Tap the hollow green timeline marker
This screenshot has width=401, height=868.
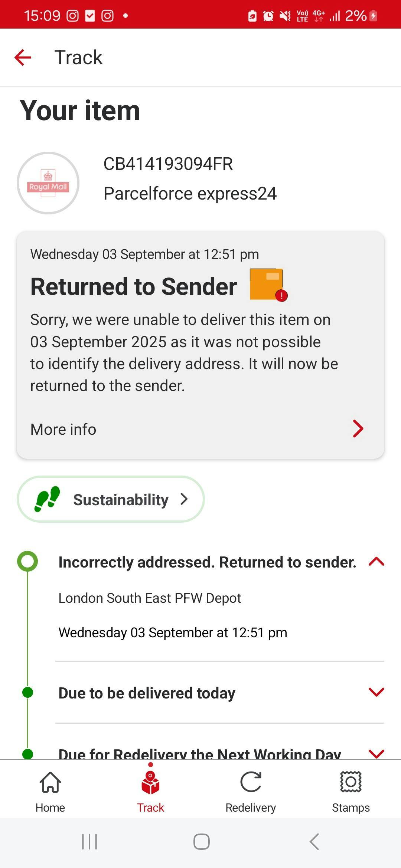pyautogui.click(x=27, y=561)
